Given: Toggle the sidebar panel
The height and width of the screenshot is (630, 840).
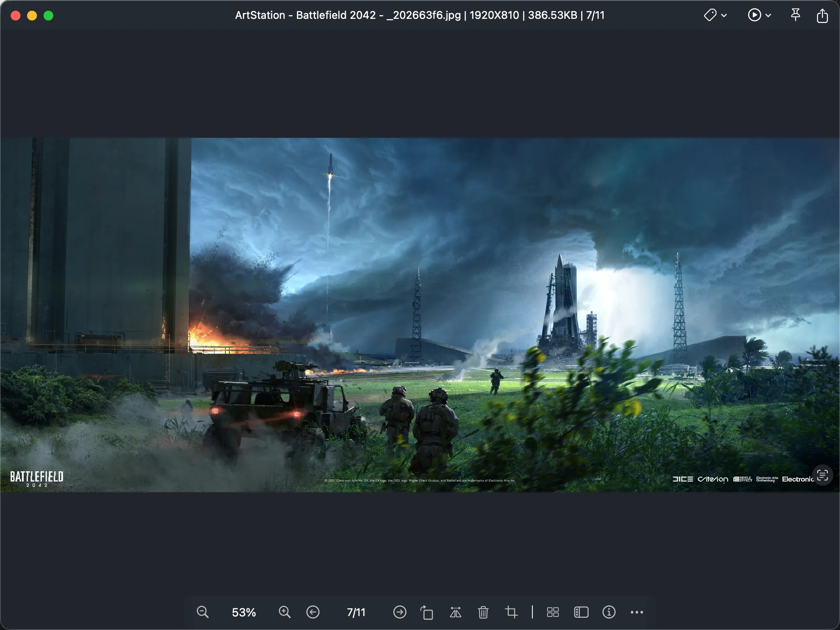Looking at the screenshot, I should (x=581, y=612).
